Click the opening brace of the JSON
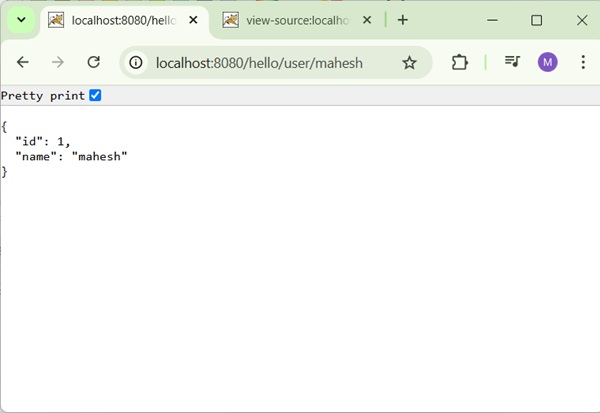The image size is (600, 413). tap(4, 127)
